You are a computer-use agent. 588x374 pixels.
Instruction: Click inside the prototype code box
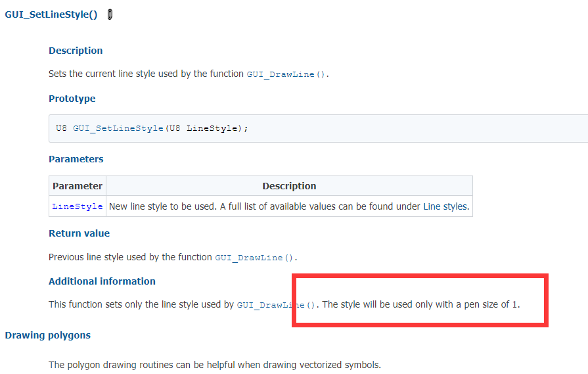[x=319, y=128]
